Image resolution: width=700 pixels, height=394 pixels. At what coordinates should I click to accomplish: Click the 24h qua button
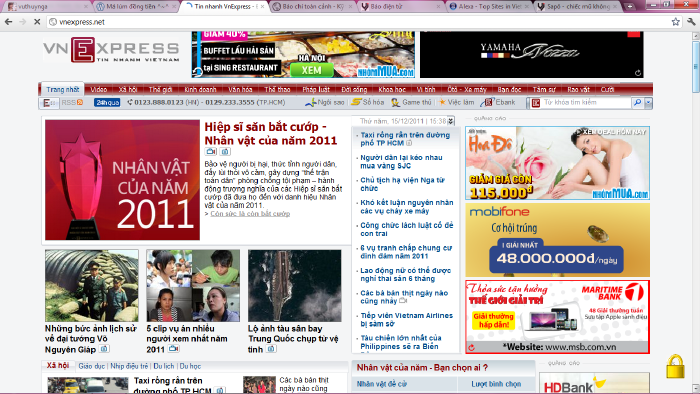tap(107, 103)
